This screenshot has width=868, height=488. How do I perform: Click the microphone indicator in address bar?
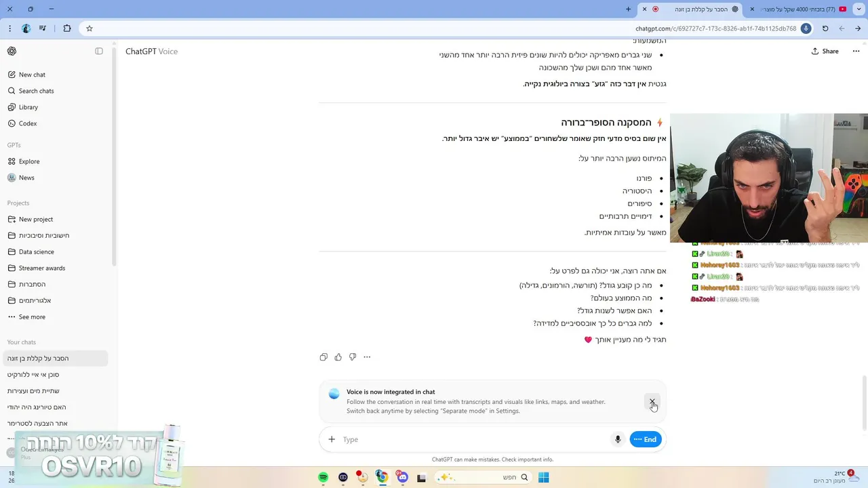(806, 28)
